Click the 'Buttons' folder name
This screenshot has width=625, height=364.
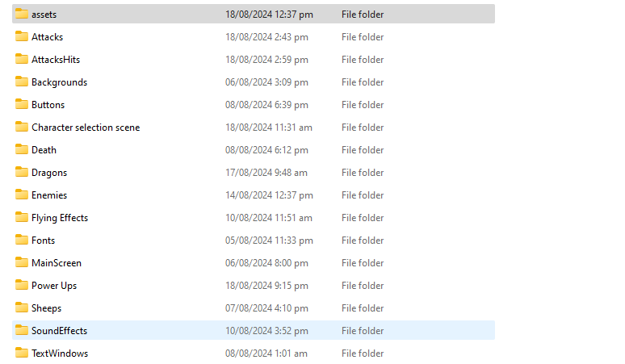coord(48,105)
